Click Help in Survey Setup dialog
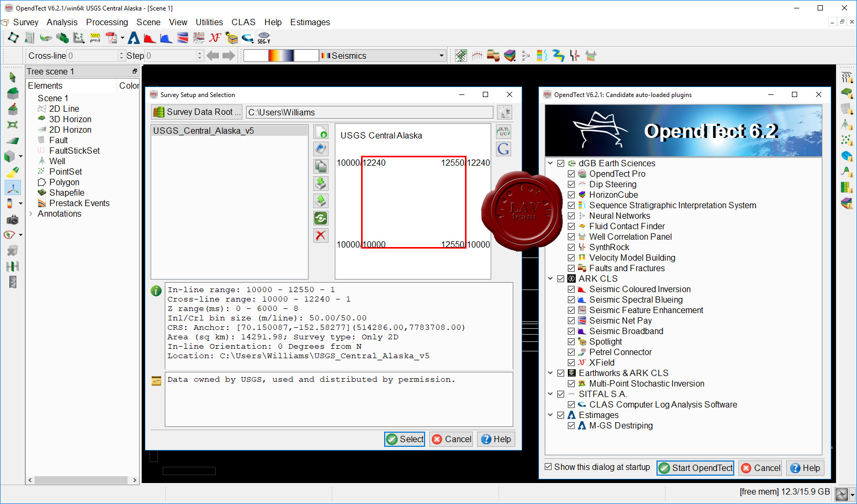Viewport: 857px width, 504px height. coord(496,439)
